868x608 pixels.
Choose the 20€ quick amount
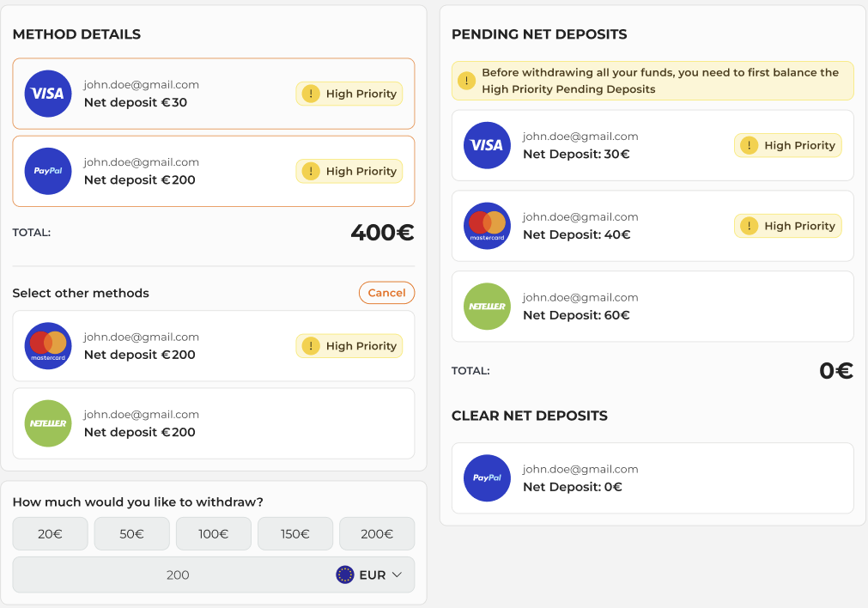50,533
